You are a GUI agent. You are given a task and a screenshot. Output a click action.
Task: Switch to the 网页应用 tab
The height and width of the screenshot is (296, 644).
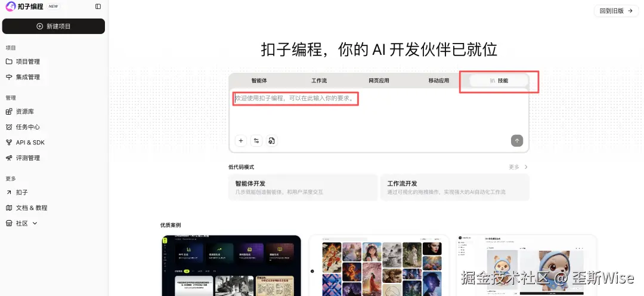tap(379, 81)
